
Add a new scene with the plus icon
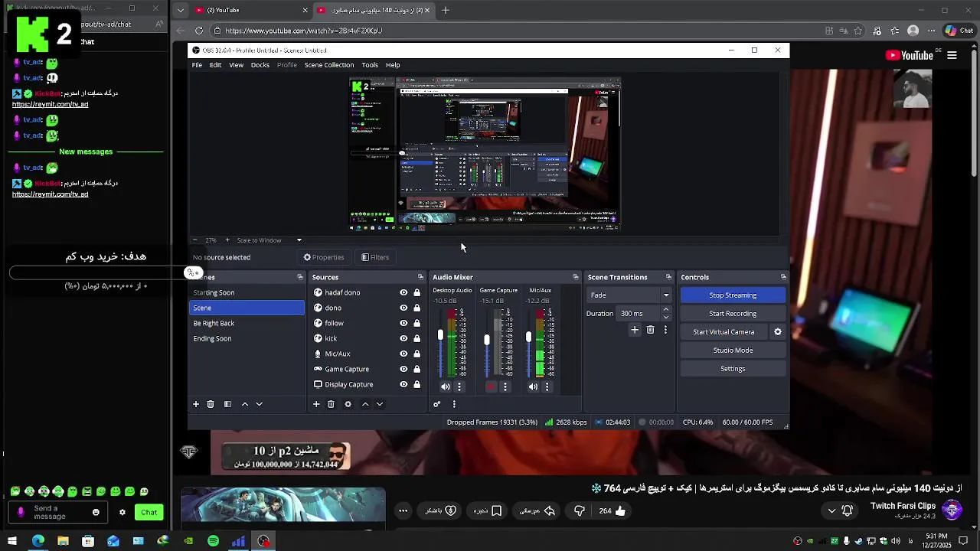pyautogui.click(x=196, y=404)
